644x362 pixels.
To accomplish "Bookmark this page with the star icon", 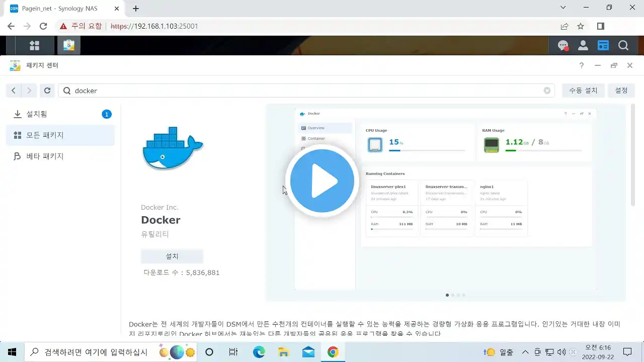I will pyautogui.click(x=581, y=26).
